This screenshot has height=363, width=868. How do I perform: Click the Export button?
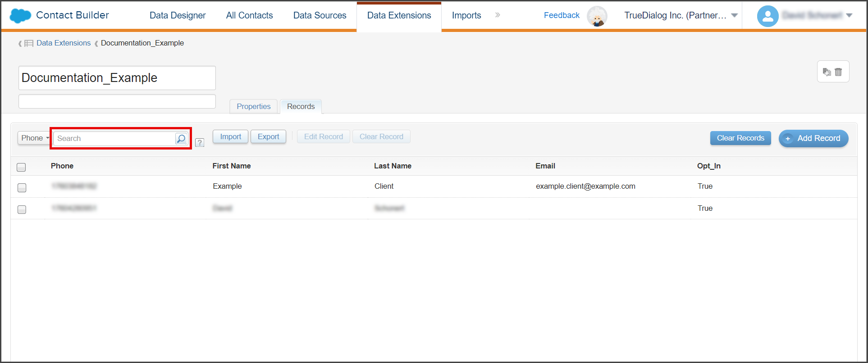click(x=269, y=136)
